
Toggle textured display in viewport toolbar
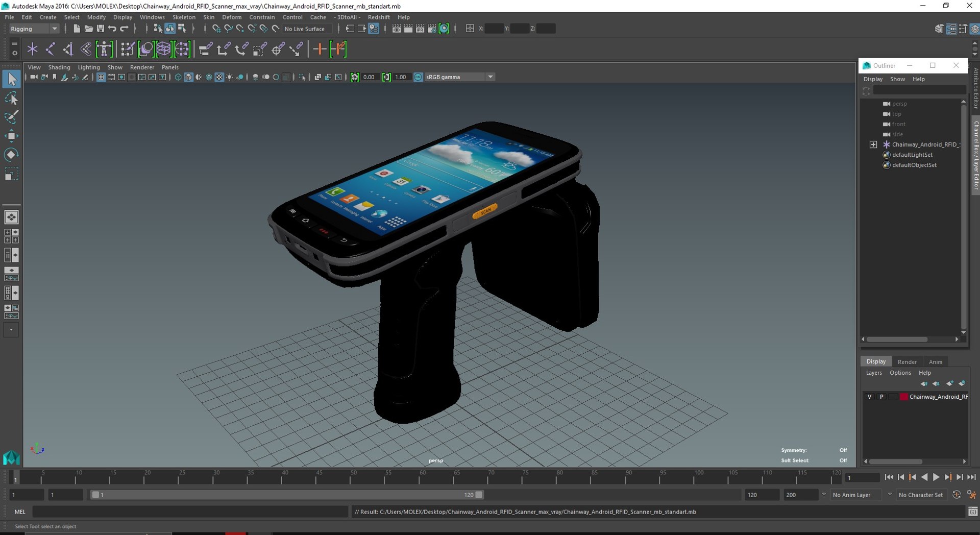tap(219, 77)
